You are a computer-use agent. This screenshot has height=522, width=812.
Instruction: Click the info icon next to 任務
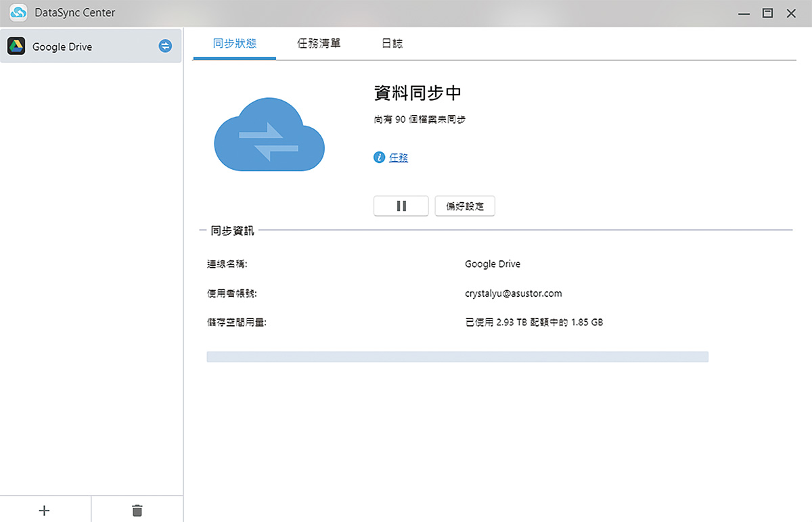(378, 157)
